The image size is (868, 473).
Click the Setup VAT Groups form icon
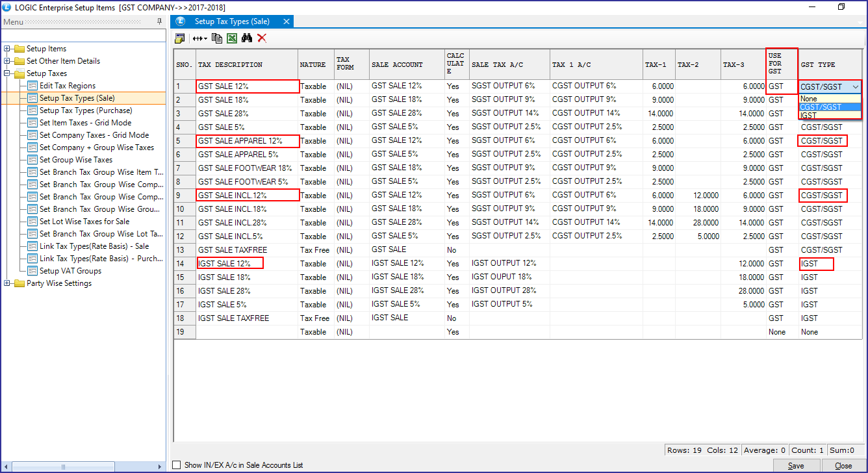[x=32, y=271]
